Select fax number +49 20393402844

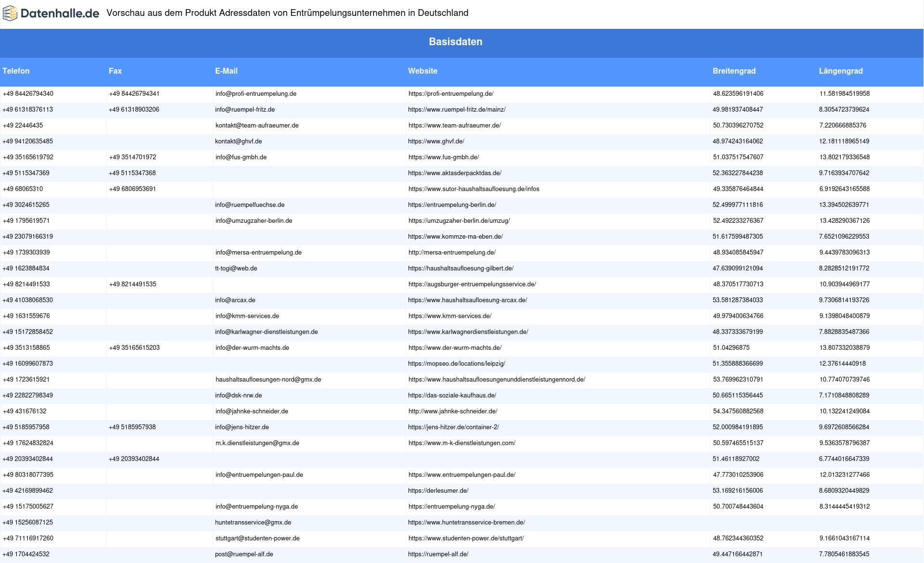tap(134, 459)
